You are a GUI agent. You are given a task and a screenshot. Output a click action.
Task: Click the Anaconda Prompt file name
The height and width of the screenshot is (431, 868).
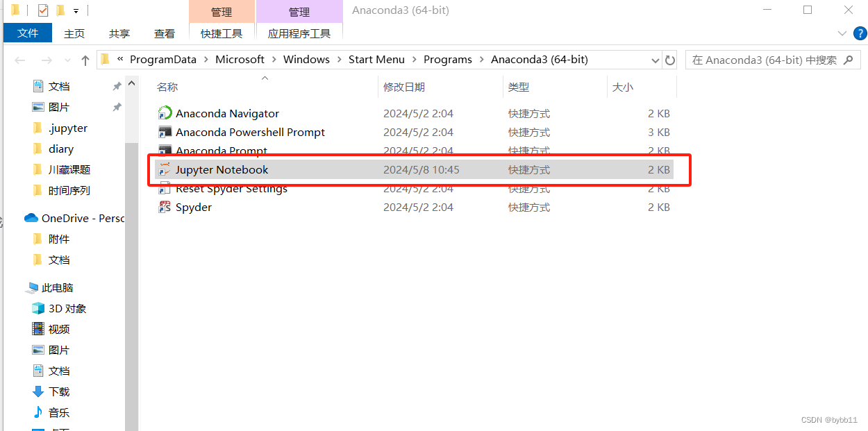click(222, 151)
